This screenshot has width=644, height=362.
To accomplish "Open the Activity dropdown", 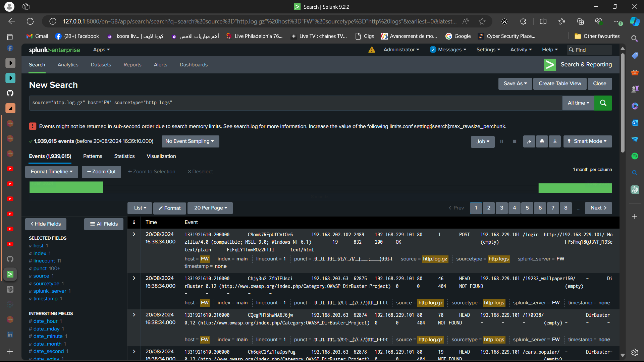I will [x=521, y=50].
